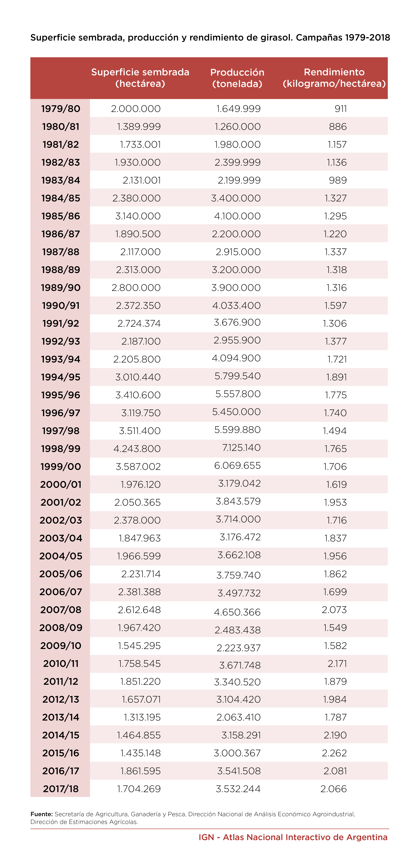Image resolution: width=417 pixels, height=868 pixels.
Task: Click the 2007/08 campaign row label
Action: tap(61, 610)
